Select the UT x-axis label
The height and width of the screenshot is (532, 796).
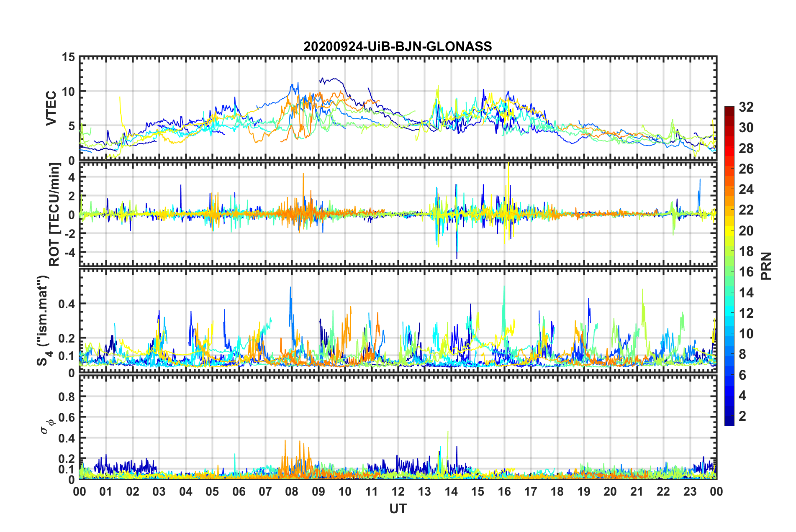pos(398,509)
